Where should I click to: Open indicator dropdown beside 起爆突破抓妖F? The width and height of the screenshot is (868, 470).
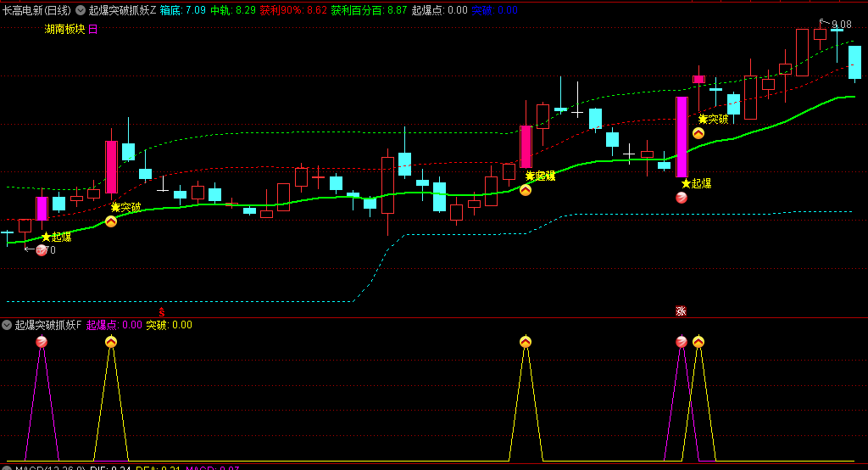click(7, 325)
